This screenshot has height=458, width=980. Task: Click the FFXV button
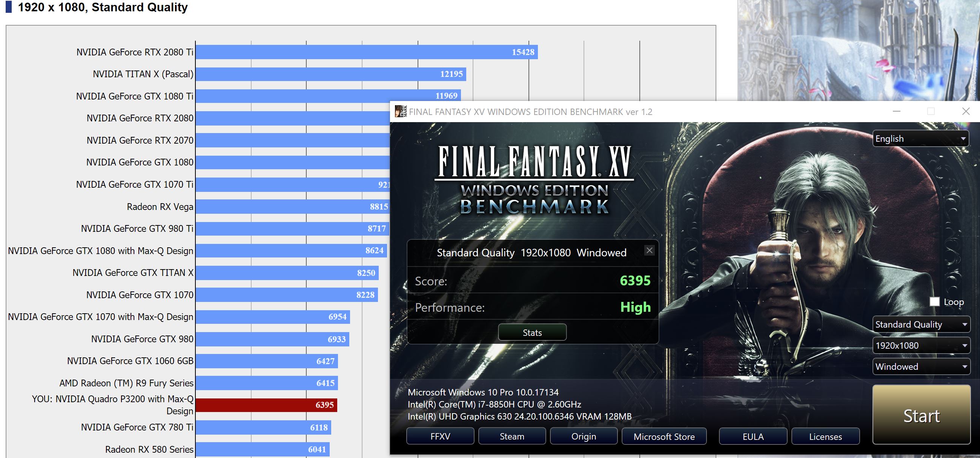pos(440,437)
